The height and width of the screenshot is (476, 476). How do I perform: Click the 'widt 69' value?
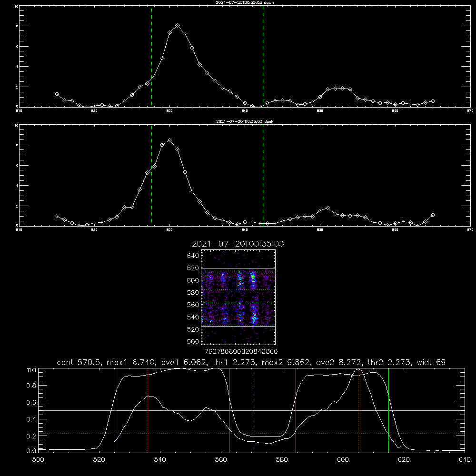(x=431, y=362)
